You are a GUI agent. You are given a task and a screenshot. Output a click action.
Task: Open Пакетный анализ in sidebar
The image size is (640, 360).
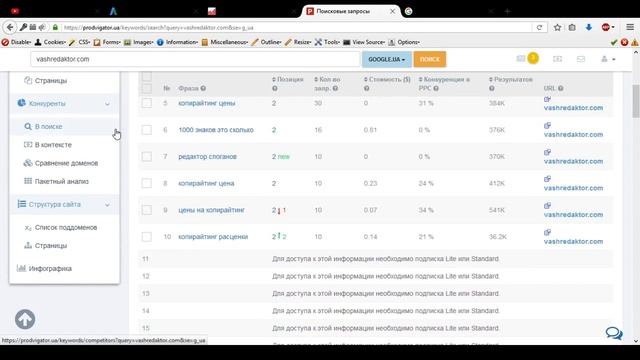click(61, 181)
